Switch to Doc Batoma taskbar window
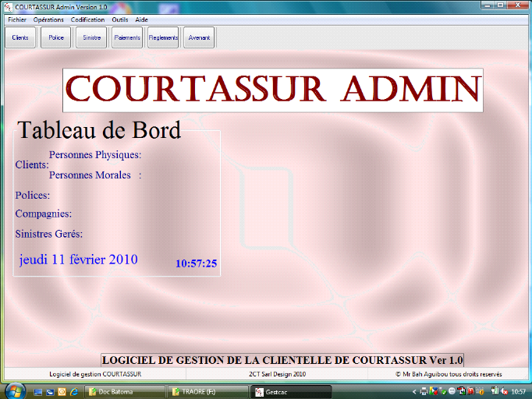The width and height of the screenshot is (532, 399). click(x=124, y=392)
